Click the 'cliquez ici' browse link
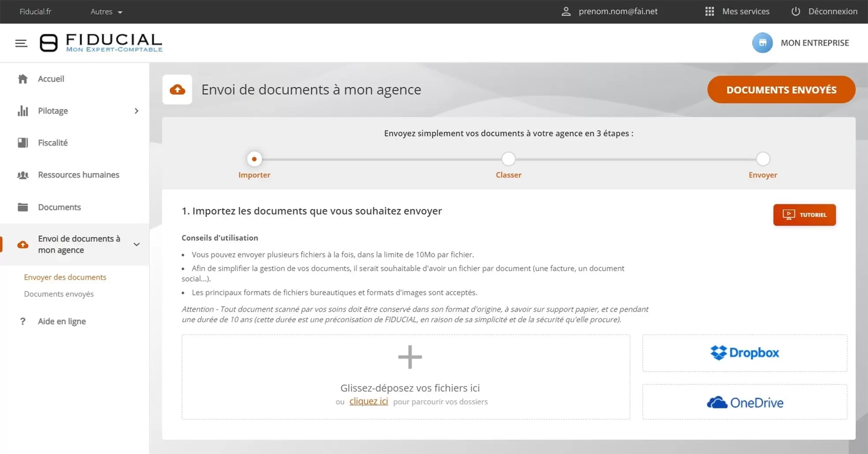868x454 pixels. pos(368,402)
